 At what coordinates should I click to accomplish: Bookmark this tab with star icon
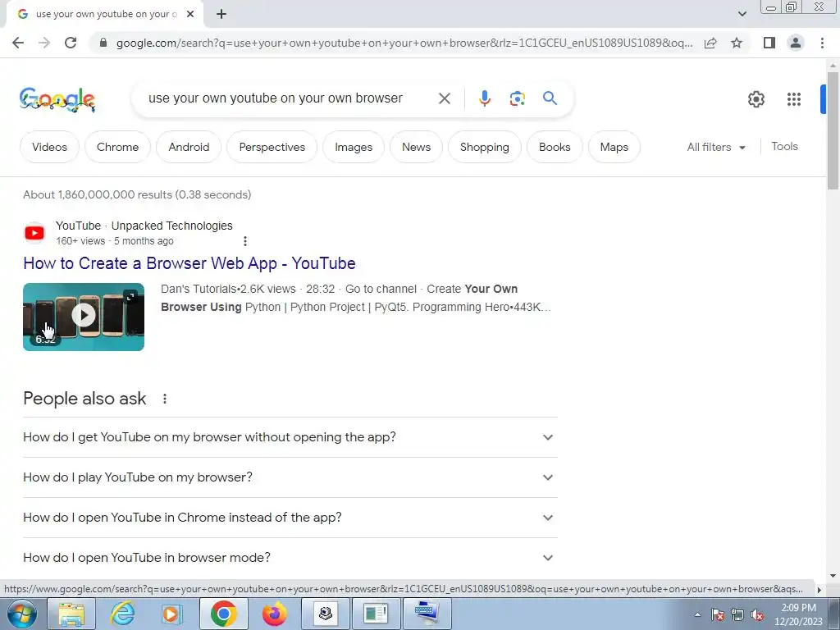(x=737, y=43)
